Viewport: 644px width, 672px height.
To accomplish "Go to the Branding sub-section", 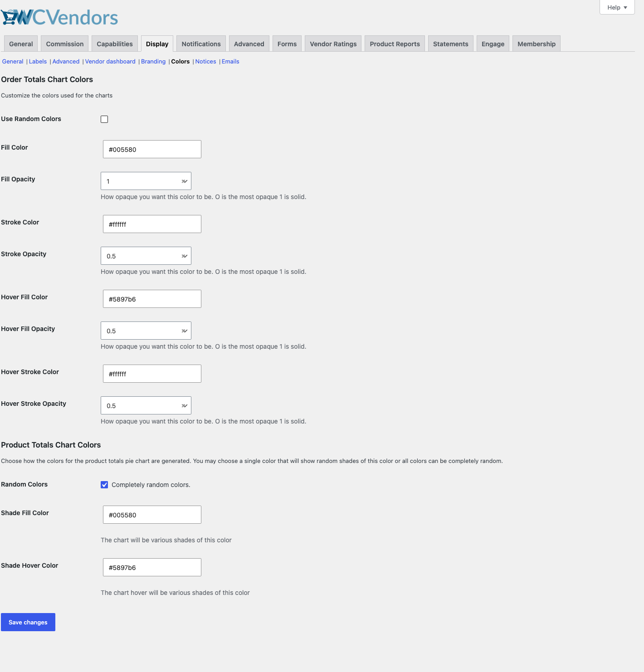I will click(x=153, y=62).
